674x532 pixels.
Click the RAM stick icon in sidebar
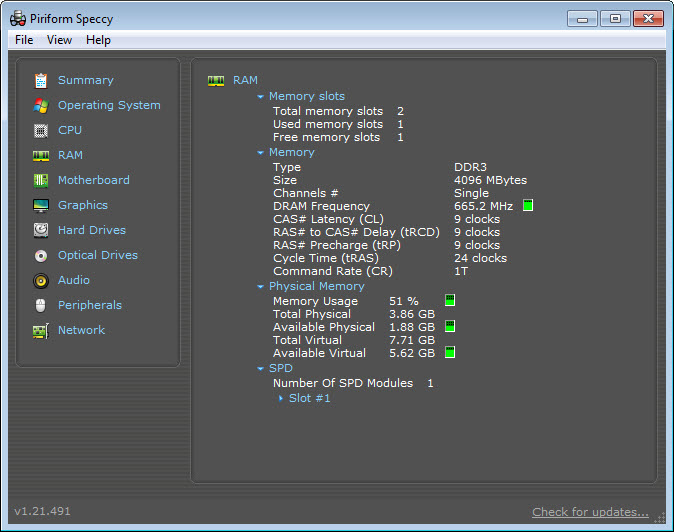click(x=41, y=156)
